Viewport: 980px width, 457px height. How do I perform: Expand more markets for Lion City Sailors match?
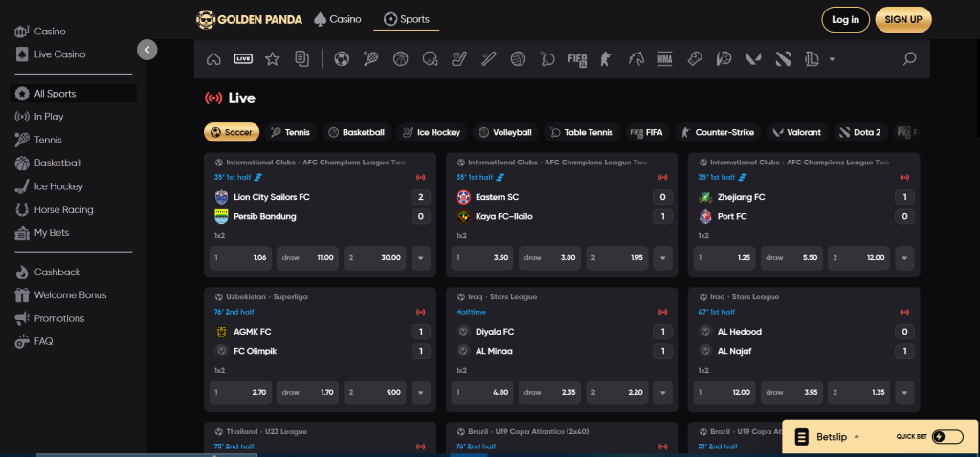420,258
